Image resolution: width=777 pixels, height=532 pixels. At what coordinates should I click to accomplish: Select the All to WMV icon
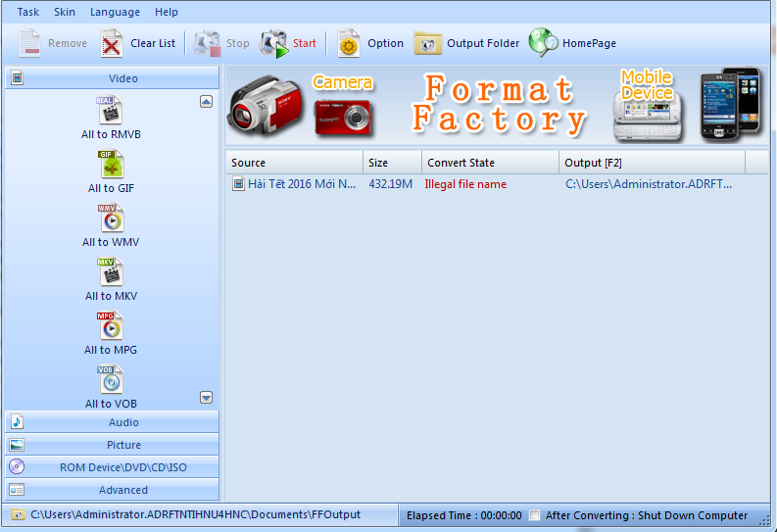pyautogui.click(x=111, y=218)
